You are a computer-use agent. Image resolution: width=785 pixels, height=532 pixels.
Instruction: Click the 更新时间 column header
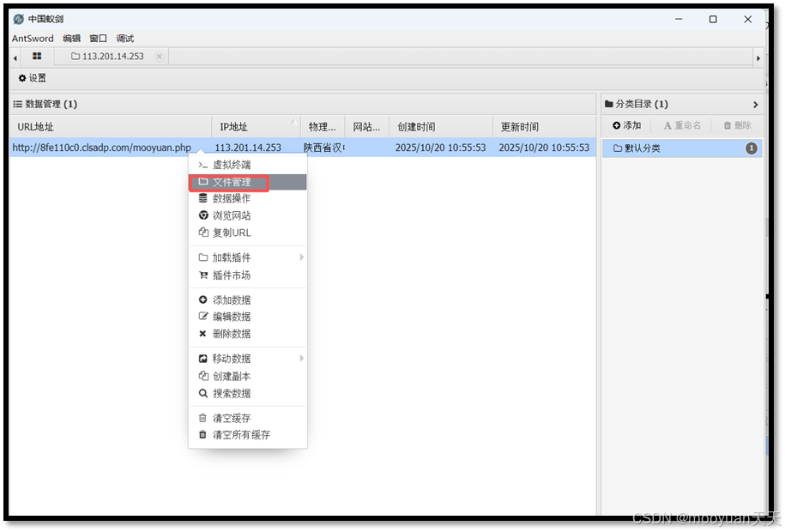tap(544, 127)
